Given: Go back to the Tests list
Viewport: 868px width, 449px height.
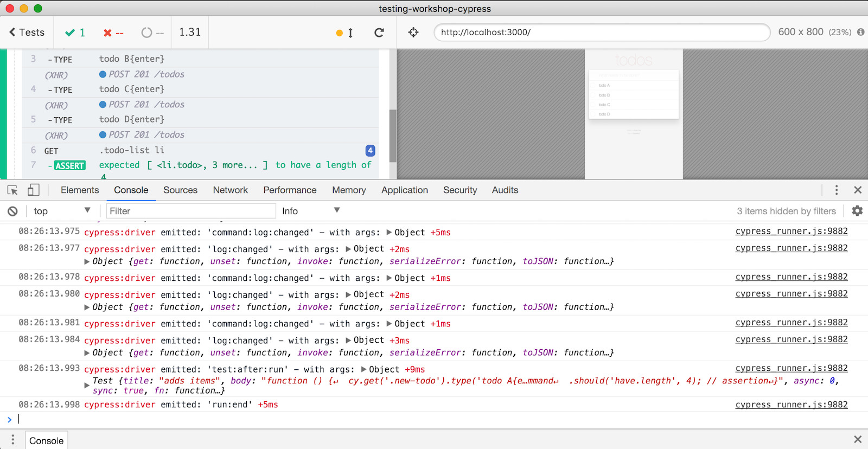Looking at the screenshot, I should [x=27, y=33].
